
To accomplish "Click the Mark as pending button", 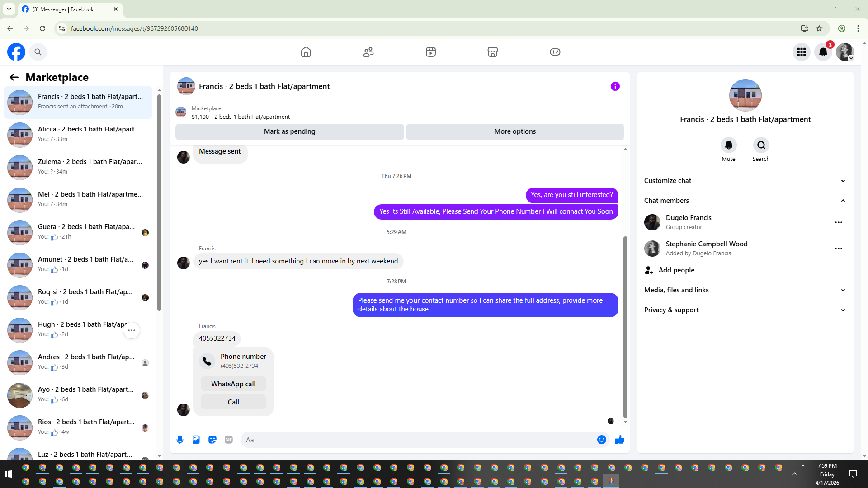I will click(x=289, y=131).
